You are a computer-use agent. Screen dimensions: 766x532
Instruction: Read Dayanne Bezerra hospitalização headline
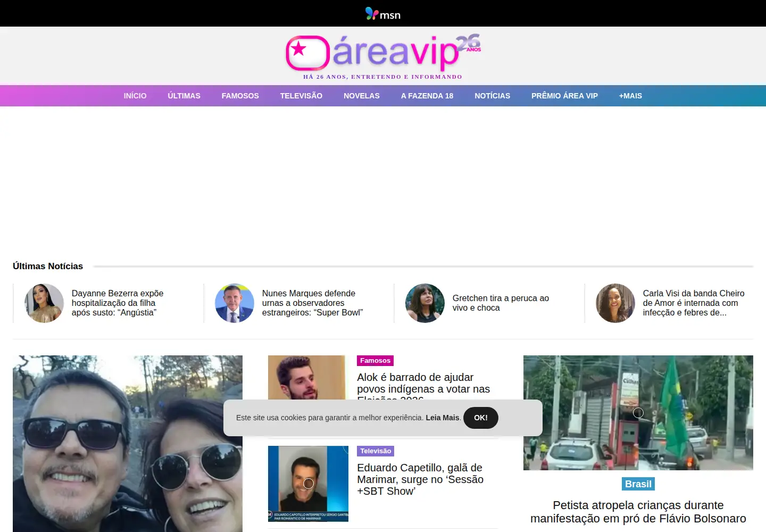click(x=118, y=303)
